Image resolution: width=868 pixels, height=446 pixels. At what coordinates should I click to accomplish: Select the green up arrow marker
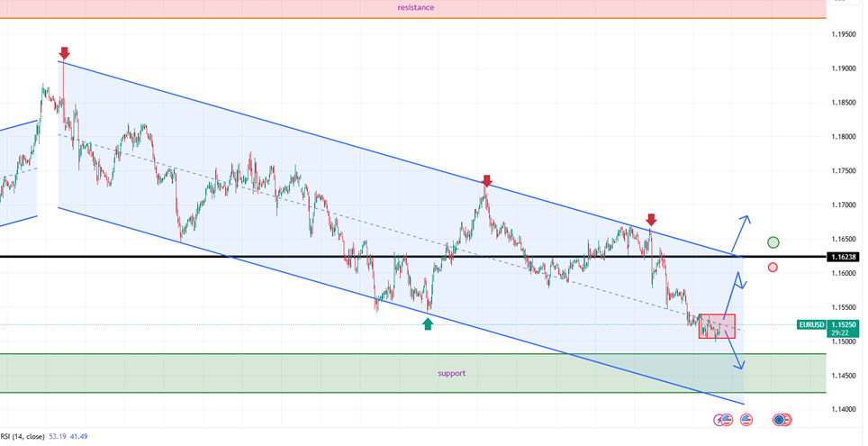(x=428, y=323)
